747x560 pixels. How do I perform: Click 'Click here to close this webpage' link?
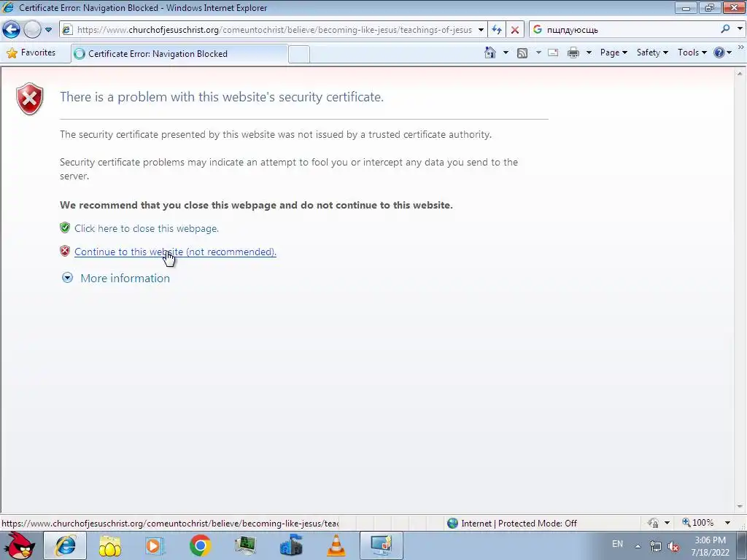point(147,228)
